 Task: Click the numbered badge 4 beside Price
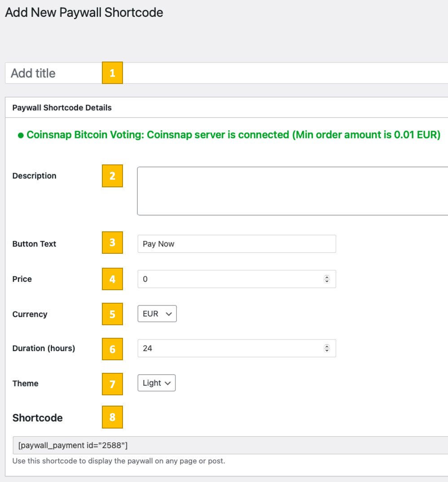tap(112, 279)
